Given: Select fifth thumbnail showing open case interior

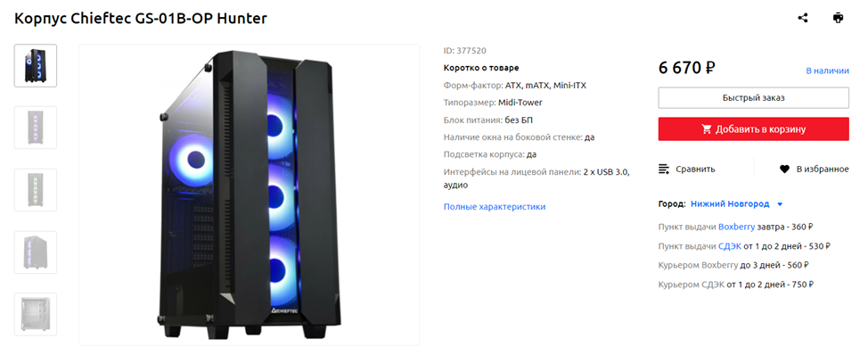Looking at the screenshot, I should tap(36, 314).
